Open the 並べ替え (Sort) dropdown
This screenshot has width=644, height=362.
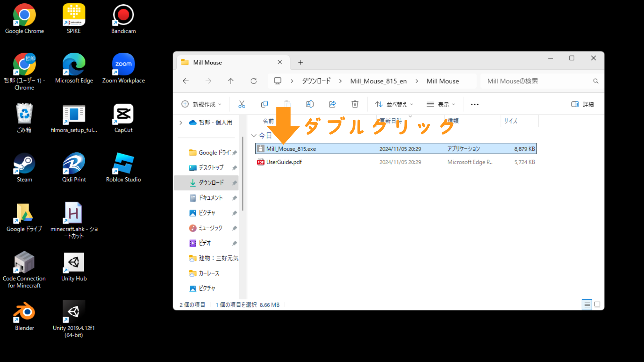[394, 104]
